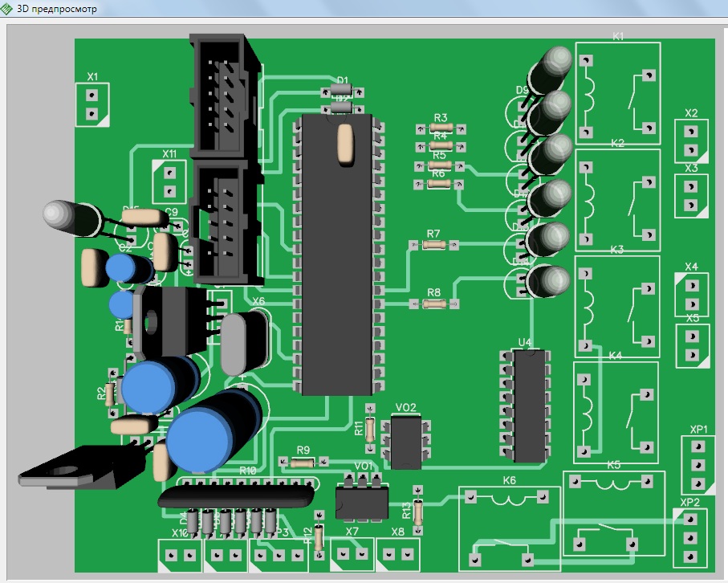Select the VO1 optocoupler chip
The width and height of the screenshot is (728, 583).
(361, 502)
